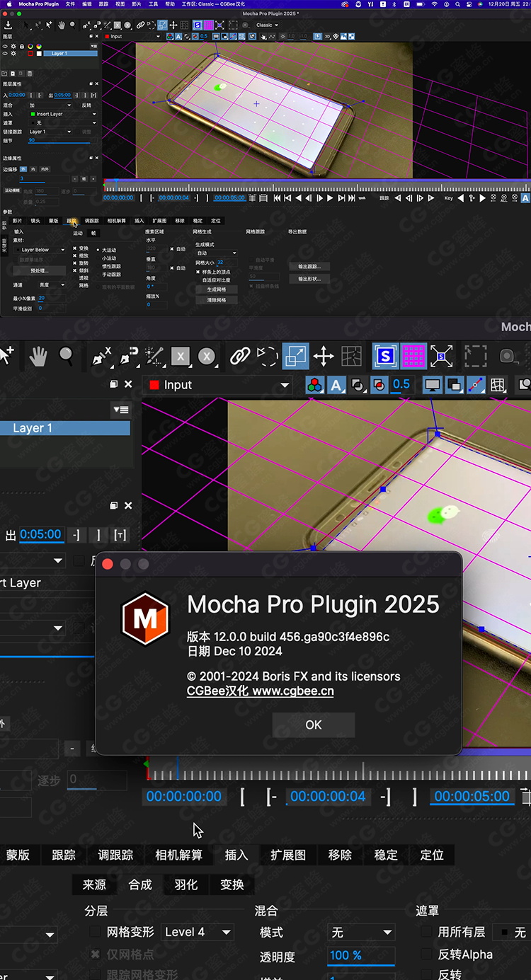Click the 透明度 100 % field
531x980 pixels.
(x=361, y=956)
